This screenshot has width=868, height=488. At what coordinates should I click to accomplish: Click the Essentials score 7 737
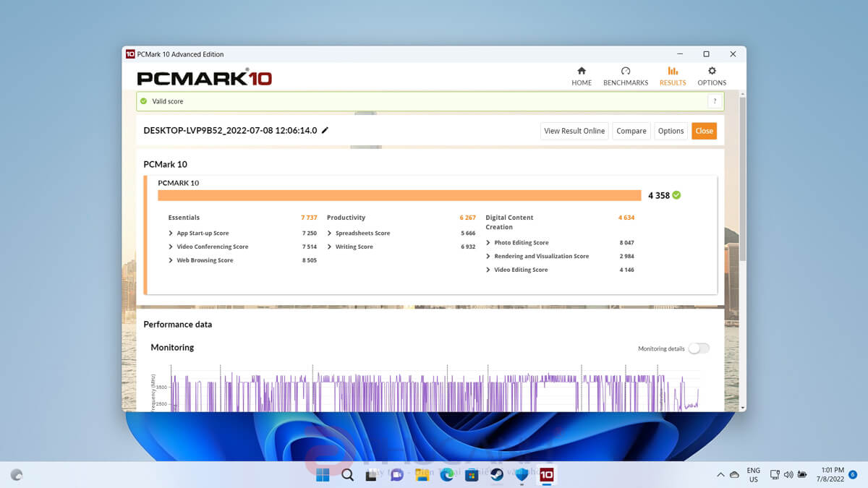click(309, 218)
